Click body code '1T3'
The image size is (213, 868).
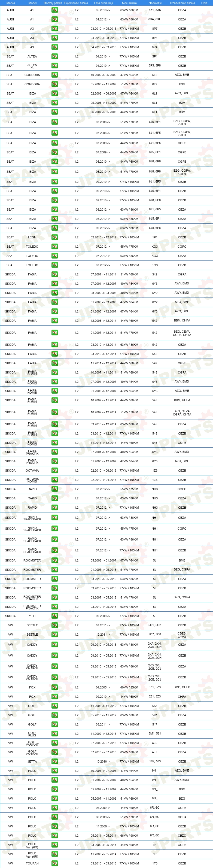pos(155,863)
